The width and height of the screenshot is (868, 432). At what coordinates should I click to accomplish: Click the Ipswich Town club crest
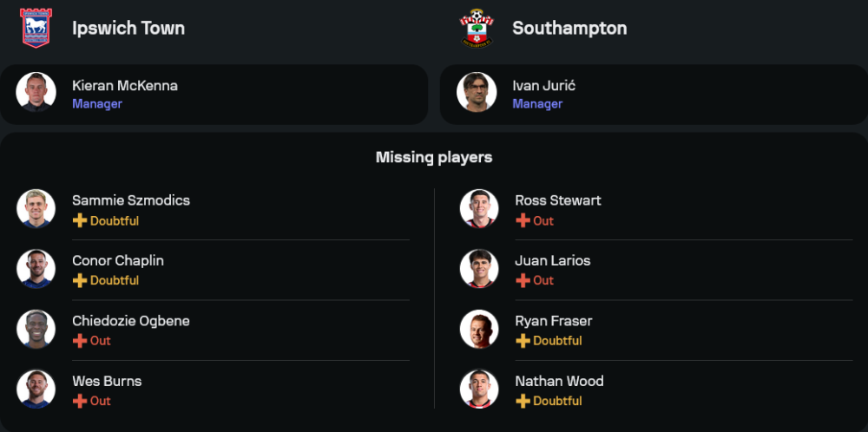(x=36, y=28)
